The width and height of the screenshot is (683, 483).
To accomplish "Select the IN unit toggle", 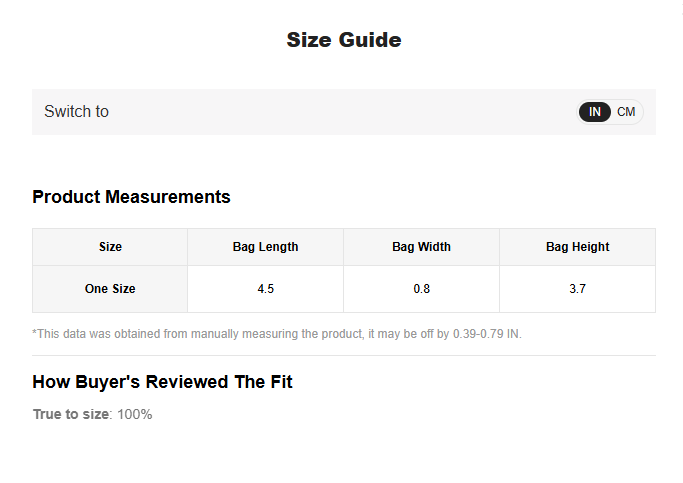I will point(595,112).
